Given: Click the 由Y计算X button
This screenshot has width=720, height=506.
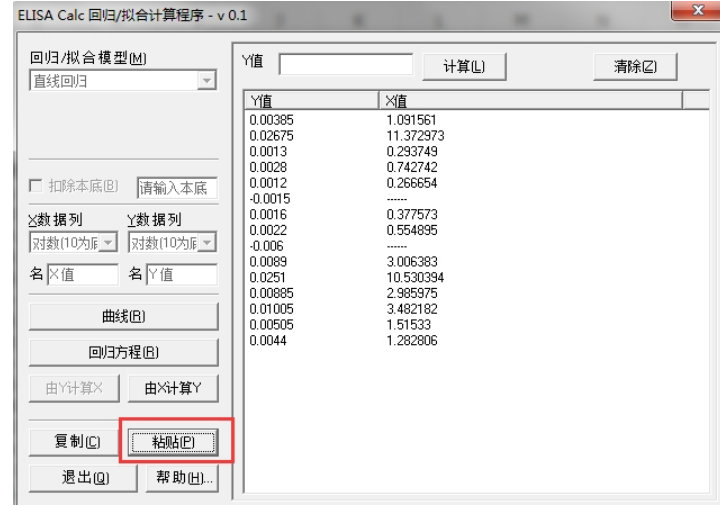Looking at the screenshot, I should (74, 388).
